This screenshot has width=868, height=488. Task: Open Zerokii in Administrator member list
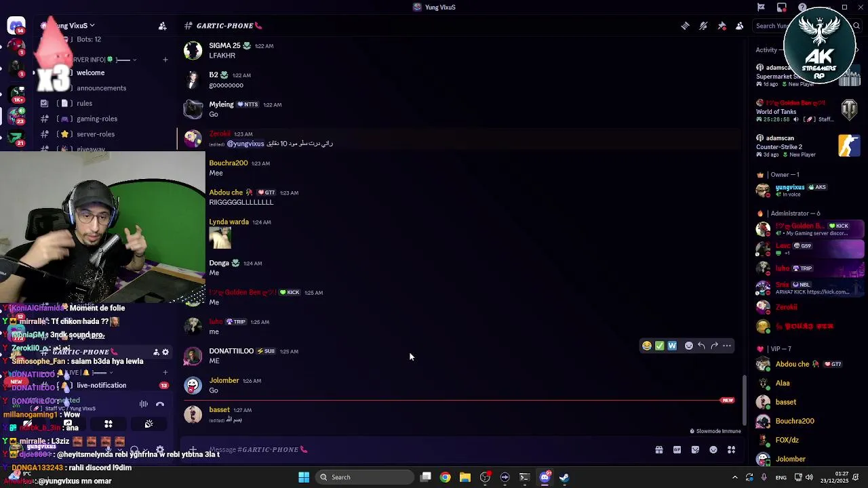click(x=810, y=307)
